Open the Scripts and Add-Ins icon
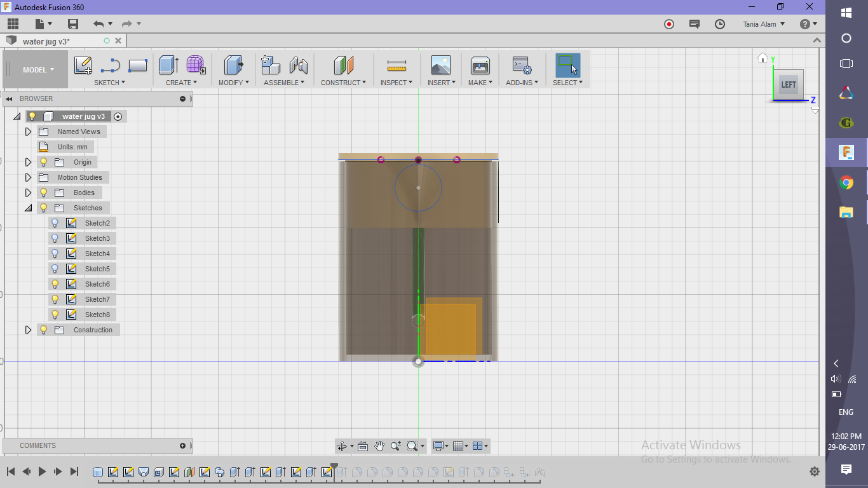Viewport: 868px width, 488px height. (522, 65)
